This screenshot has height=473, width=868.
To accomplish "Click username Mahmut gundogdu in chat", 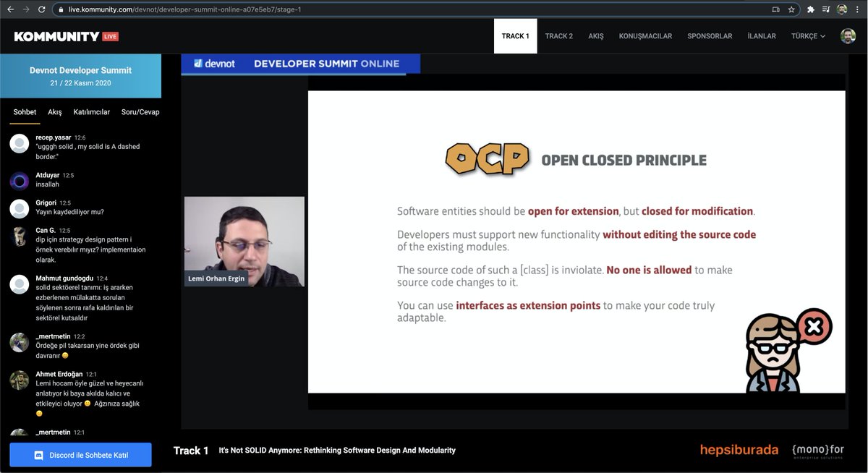I will coord(64,278).
